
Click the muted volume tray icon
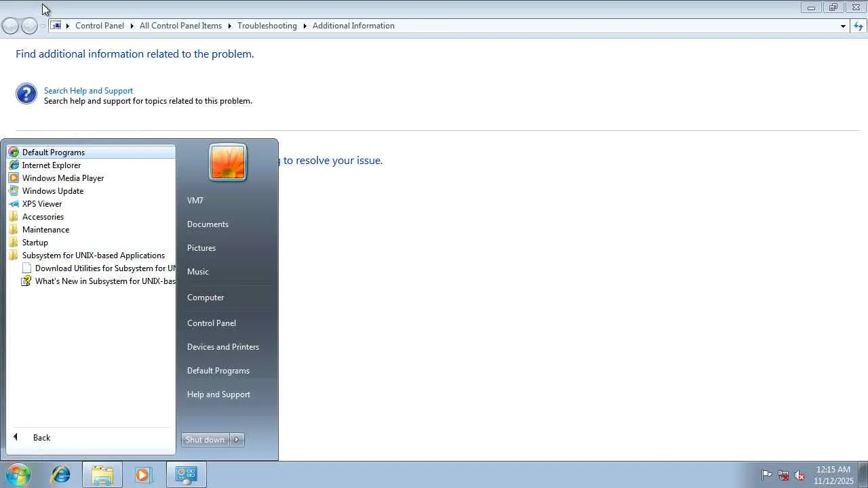pos(800,475)
